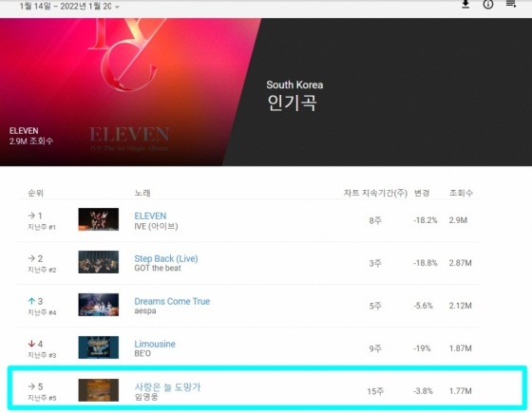The image size is (532, 413).
Task: Open the Step Back (Live) song link
Action: click(x=166, y=258)
